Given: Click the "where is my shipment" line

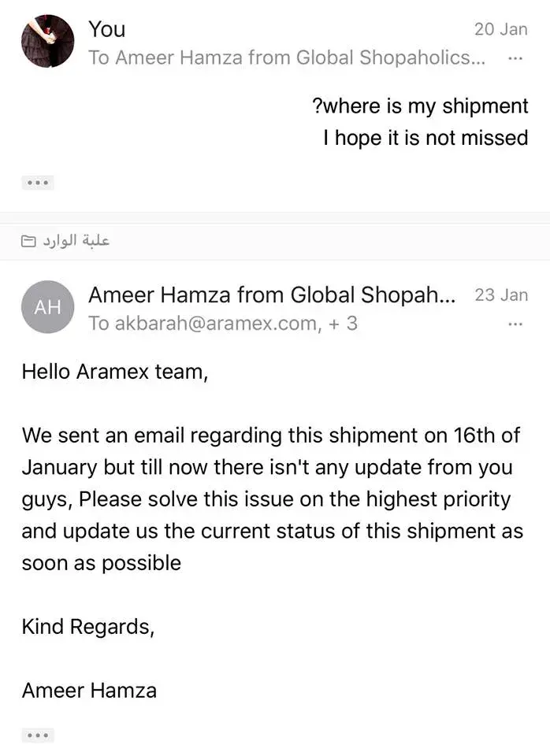Looking at the screenshot, I should pyautogui.click(x=420, y=106).
